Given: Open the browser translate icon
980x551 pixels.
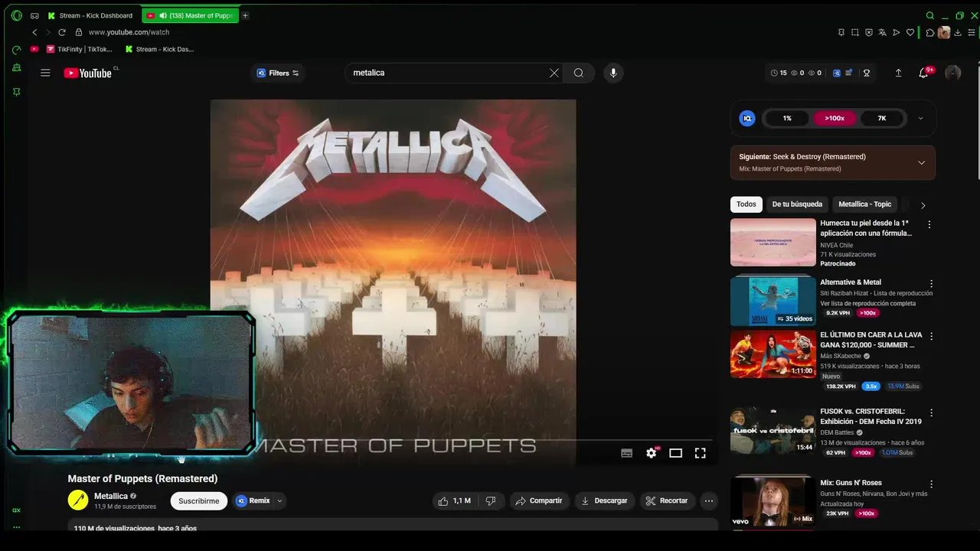Looking at the screenshot, I should click(x=883, y=32).
